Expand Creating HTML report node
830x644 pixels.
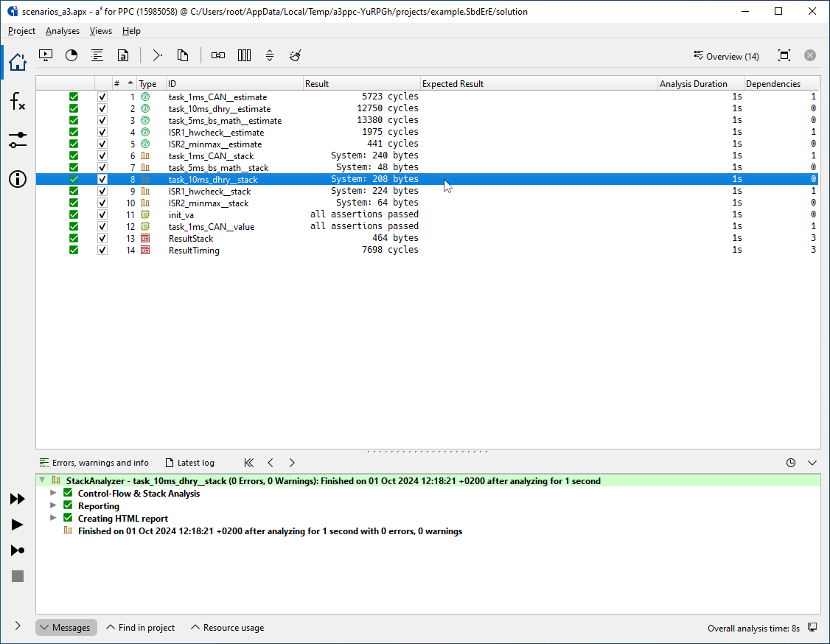[x=53, y=518]
